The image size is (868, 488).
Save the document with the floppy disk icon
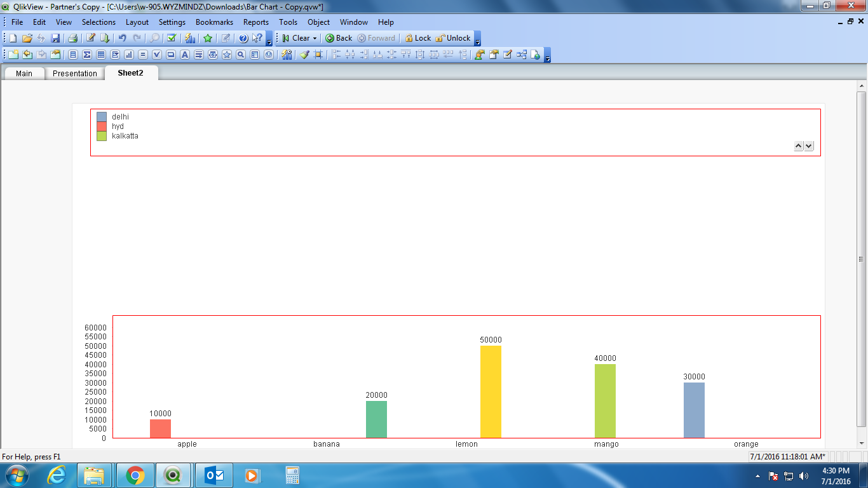tap(55, 38)
